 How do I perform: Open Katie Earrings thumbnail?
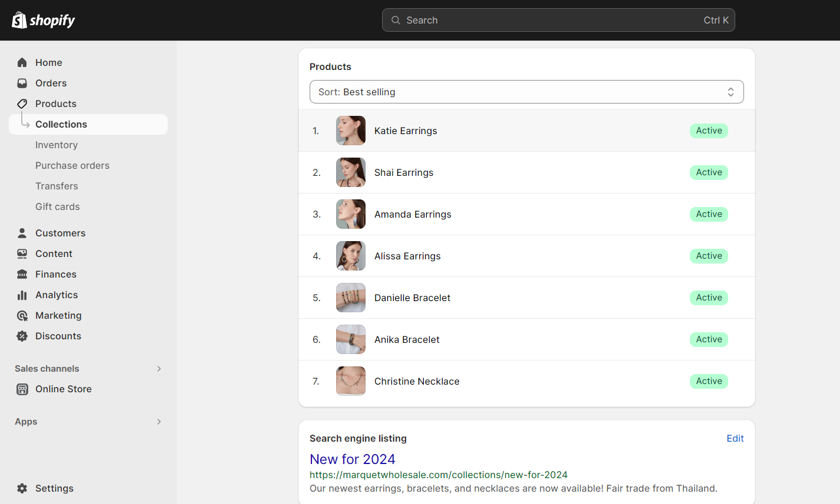point(351,131)
